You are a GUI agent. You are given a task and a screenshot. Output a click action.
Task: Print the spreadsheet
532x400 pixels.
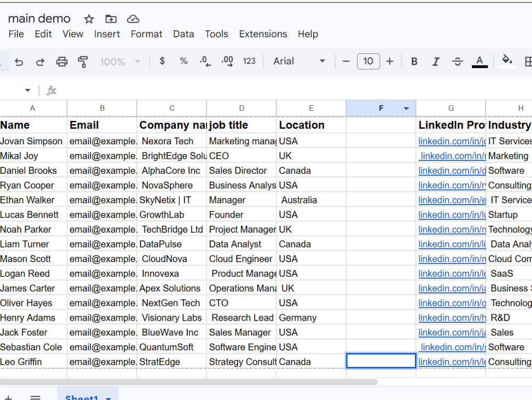point(62,61)
